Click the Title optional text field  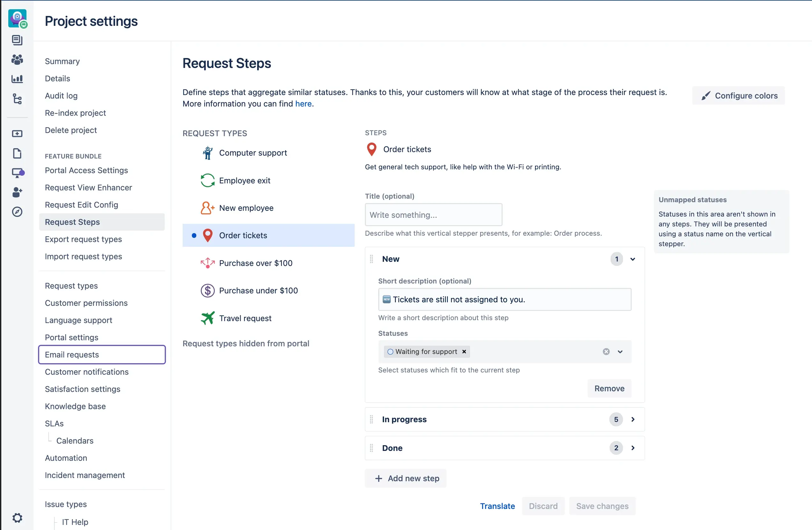[433, 215]
